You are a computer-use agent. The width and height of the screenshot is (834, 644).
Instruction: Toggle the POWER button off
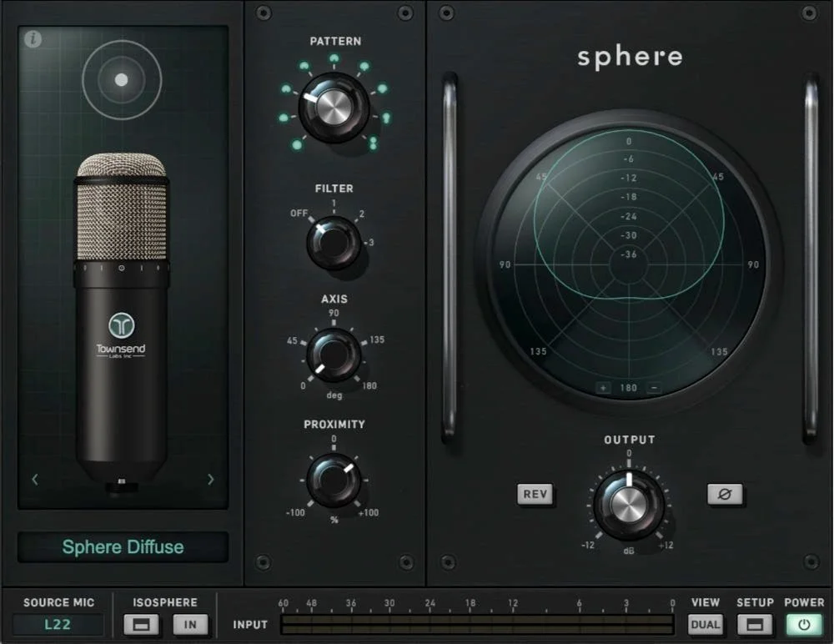click(803, 623)
